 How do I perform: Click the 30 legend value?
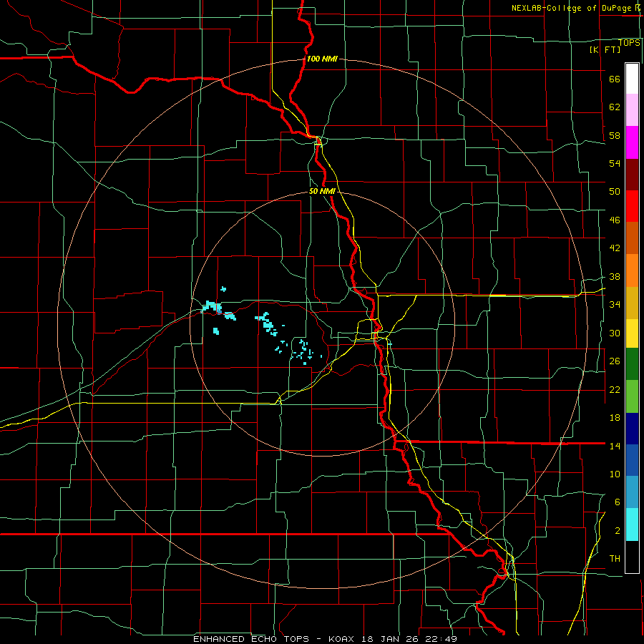point(615,333)
